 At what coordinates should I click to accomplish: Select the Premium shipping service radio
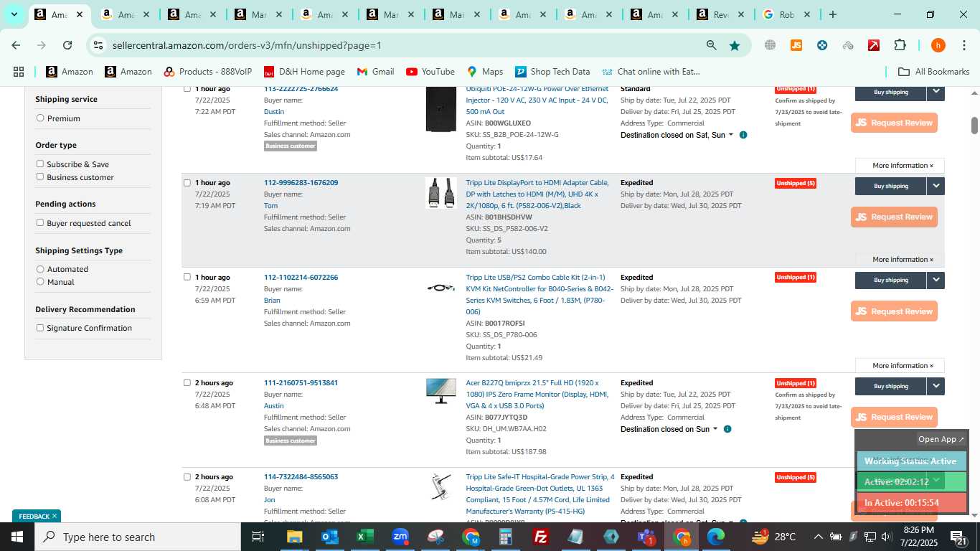40,118
